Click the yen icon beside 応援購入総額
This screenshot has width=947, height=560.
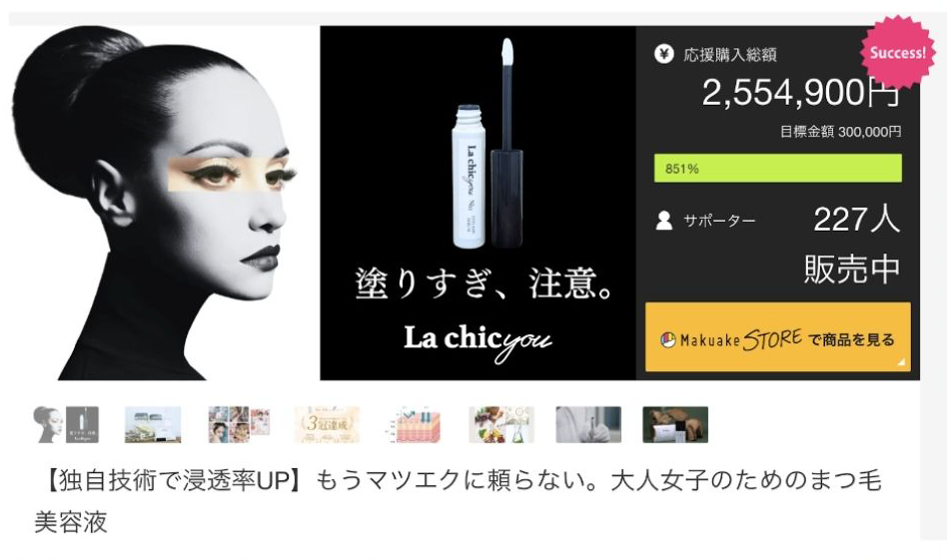[663, 54]
